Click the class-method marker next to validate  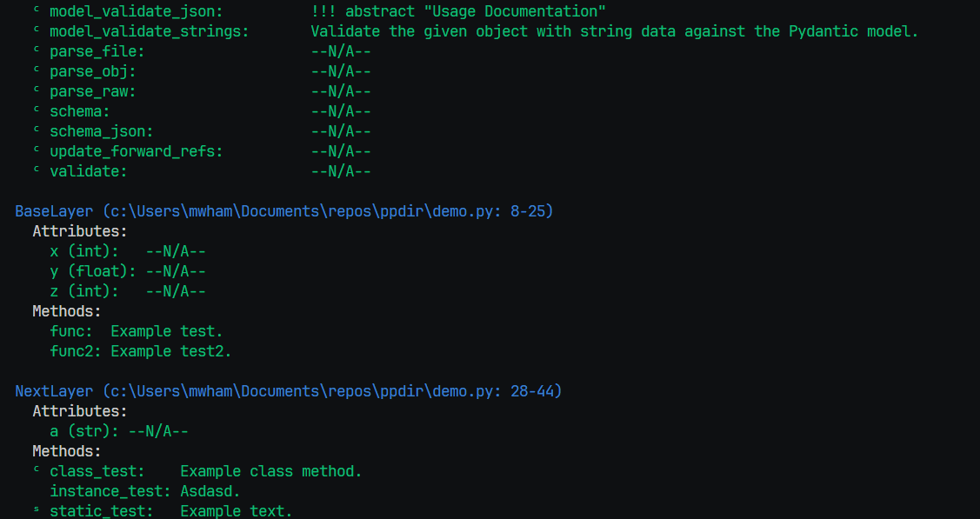[37, 170]
